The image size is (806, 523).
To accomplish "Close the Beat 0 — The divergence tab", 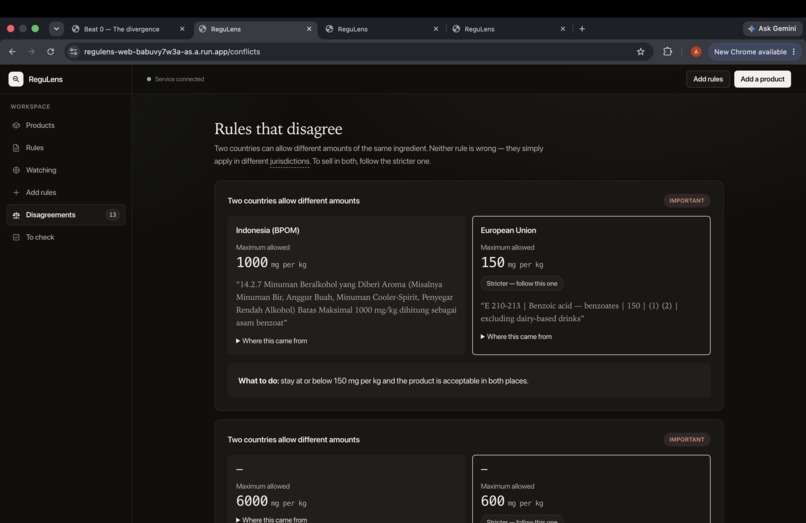I will coord(182,29).
